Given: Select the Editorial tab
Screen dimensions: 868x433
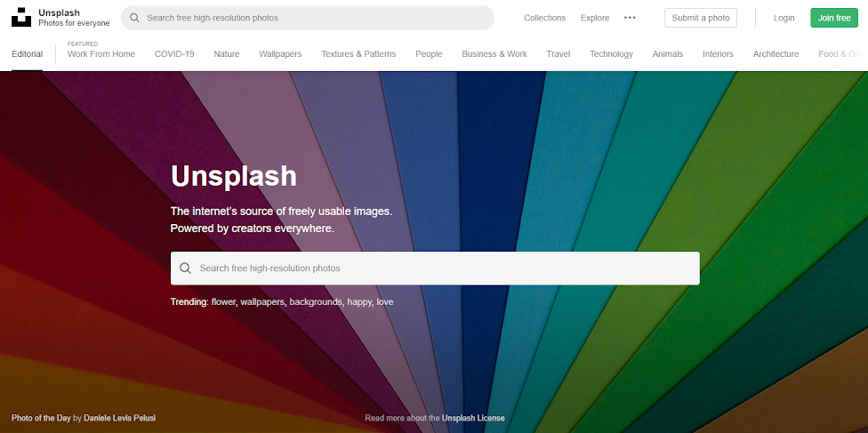Looking at the screenshot, I should coord(27,53).
